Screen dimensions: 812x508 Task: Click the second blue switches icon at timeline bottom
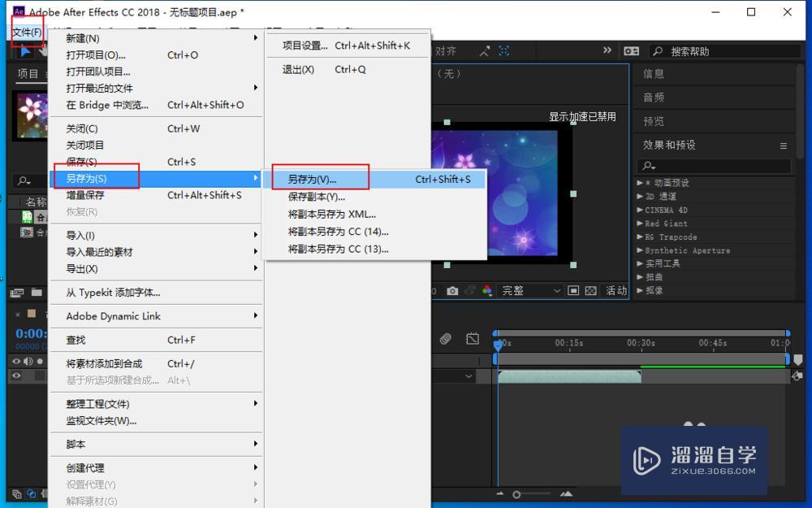31,493
